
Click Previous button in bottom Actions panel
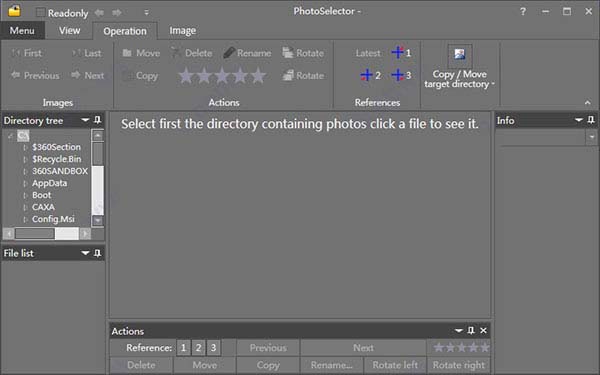(x=268, y=348)
